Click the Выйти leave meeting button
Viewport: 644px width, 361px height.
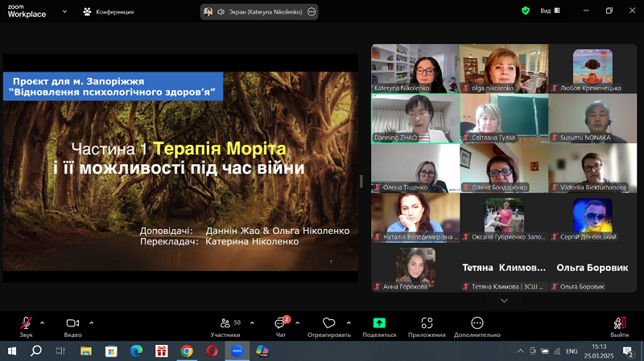(x=619, y=324)
